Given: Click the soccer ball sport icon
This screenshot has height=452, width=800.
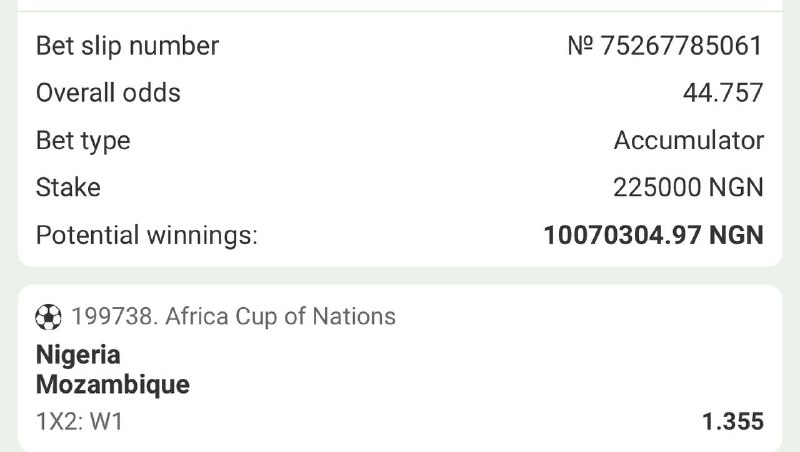Looking at the screenshot, I should pos(48,317).
